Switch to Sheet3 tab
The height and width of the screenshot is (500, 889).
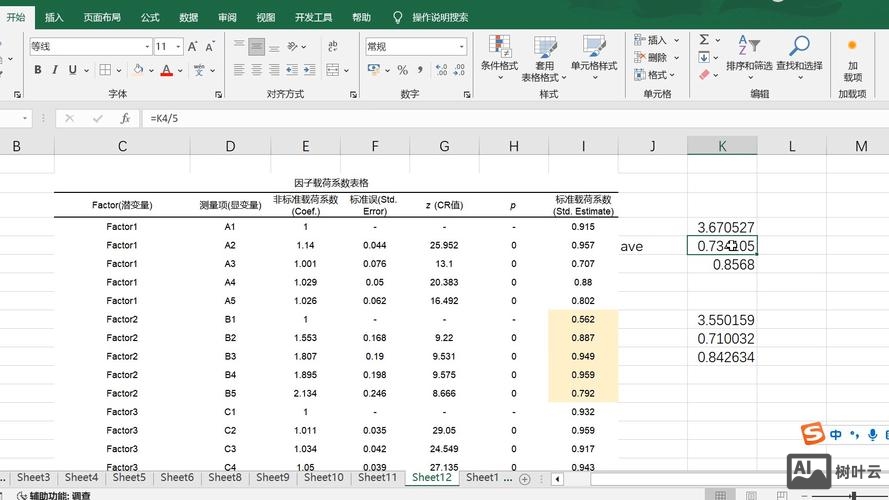pos(33,477)
